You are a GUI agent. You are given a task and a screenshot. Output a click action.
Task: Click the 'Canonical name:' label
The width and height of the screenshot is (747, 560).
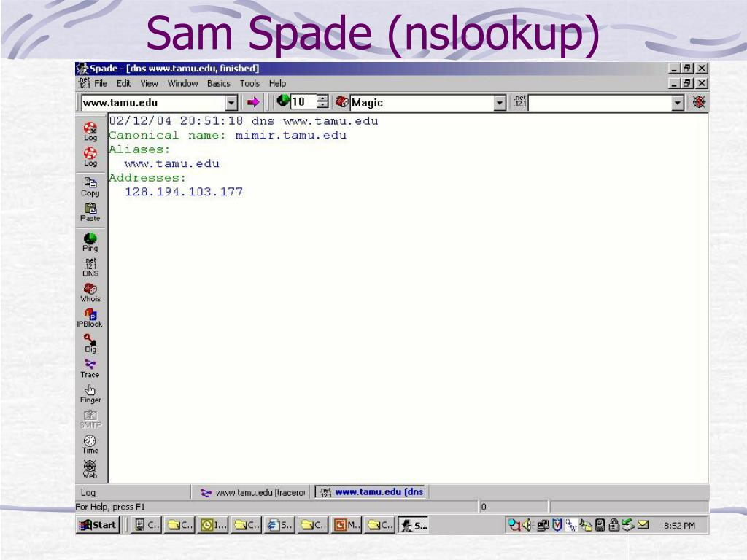pyautogui.click(x=167, y=135)
